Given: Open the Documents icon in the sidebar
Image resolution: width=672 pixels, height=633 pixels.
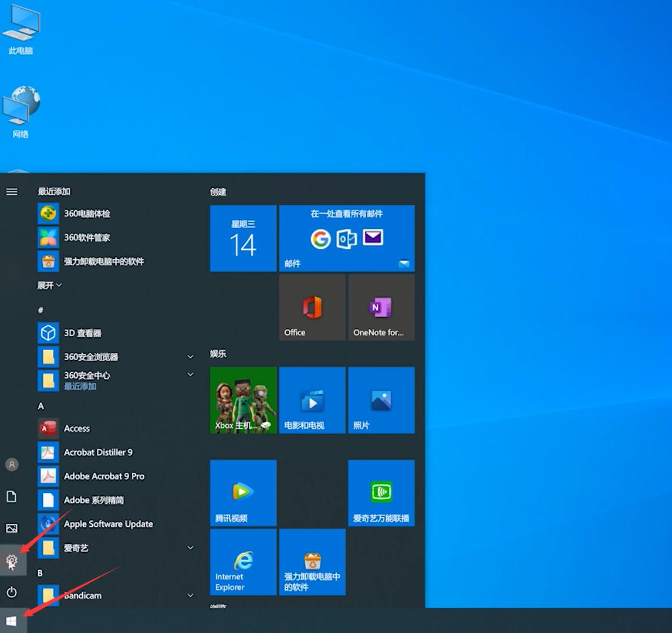Looking at the screenshot, I should point(12,496).
